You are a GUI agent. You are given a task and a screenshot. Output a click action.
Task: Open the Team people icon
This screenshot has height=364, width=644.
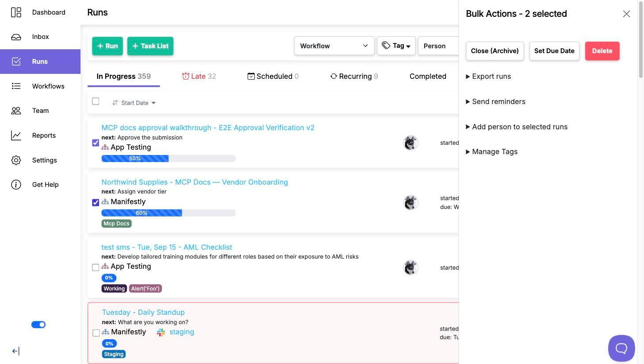(x=16, y=111)
